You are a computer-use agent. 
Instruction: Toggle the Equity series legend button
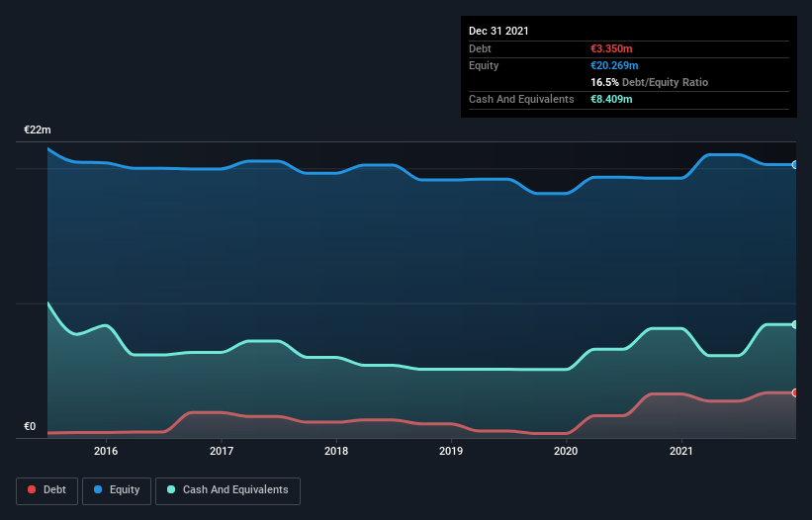pyautogui.click(x=117, y=490)
